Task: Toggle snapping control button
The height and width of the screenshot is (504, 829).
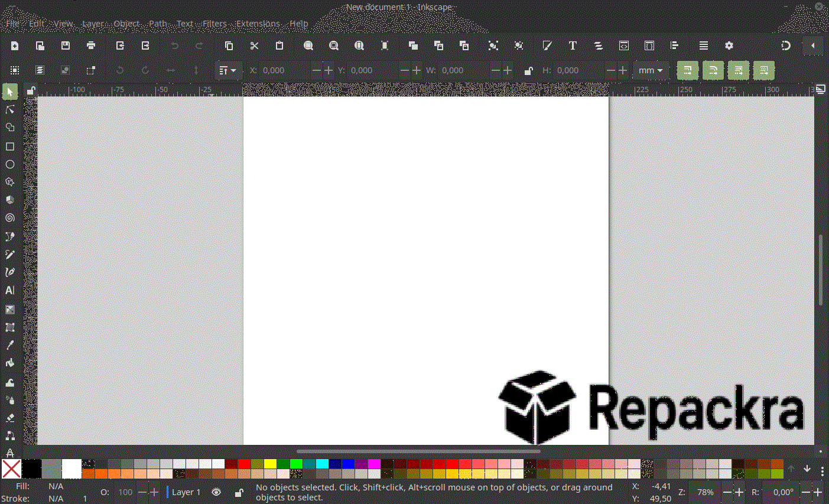Action: 786,45
